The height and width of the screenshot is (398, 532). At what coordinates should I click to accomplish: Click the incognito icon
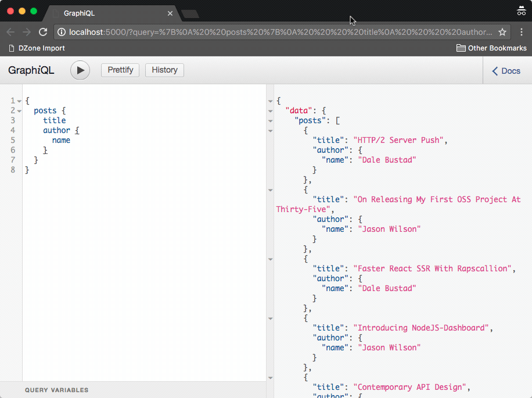(521, 11)
